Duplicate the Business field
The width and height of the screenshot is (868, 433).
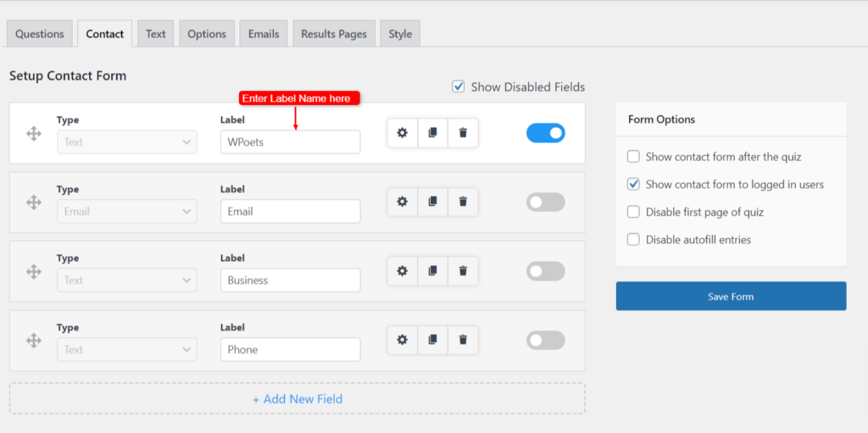coord(433,271)
